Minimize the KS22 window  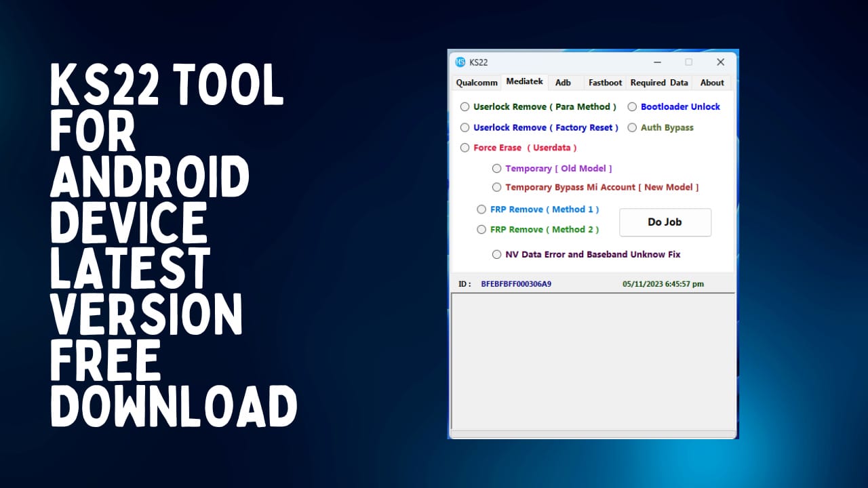(x=658, y=62)
